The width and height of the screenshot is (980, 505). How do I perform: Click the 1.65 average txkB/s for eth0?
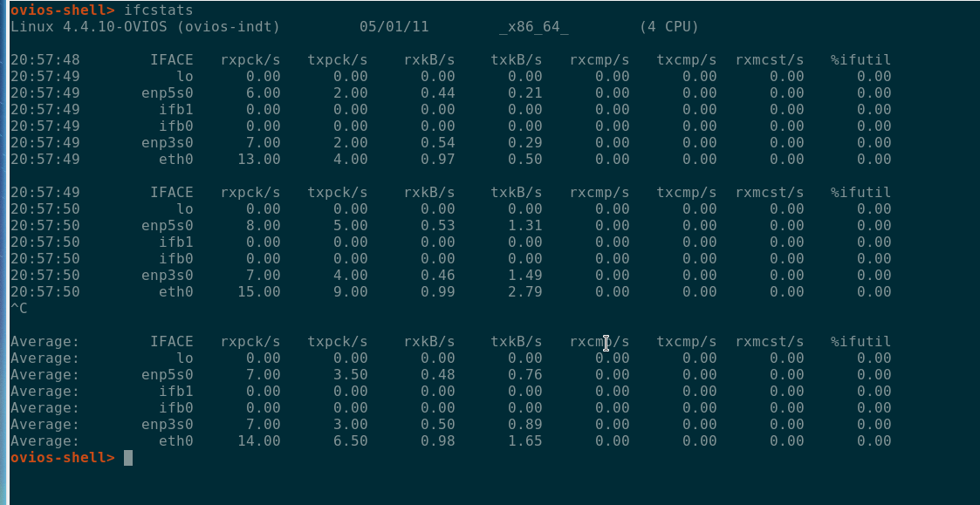524,441
